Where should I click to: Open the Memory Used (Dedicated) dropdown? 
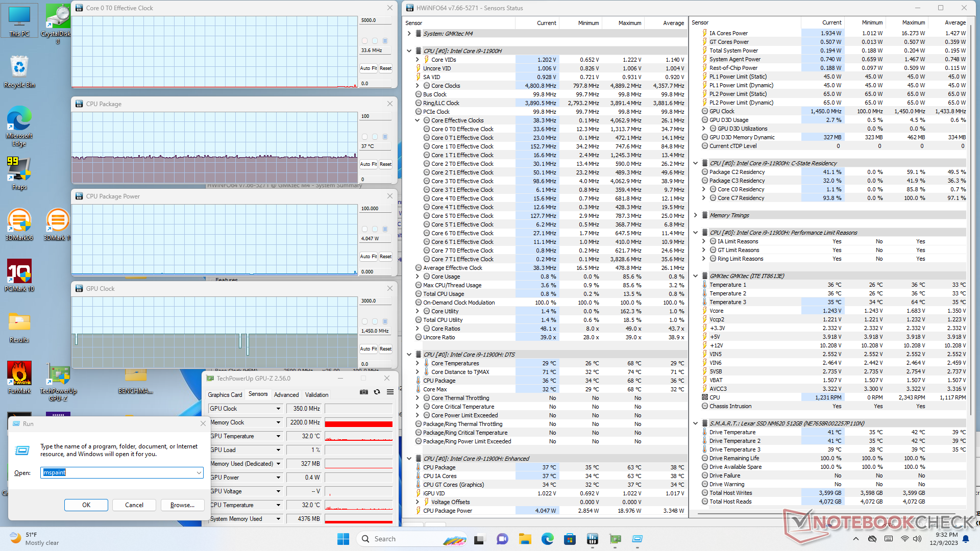coord(278,464)
